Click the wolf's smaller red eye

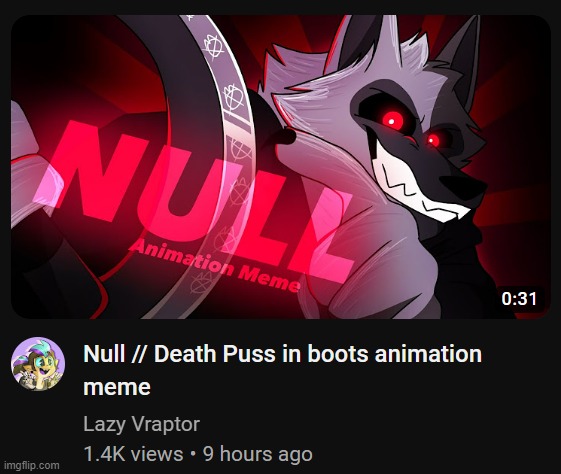tap(433, 140)
